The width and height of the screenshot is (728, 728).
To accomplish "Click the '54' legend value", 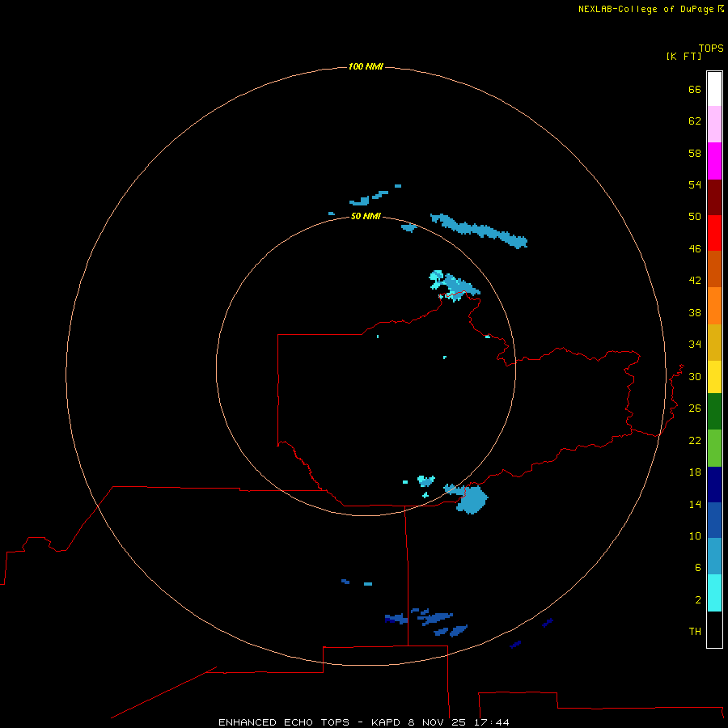I will (x=695, y=184).
